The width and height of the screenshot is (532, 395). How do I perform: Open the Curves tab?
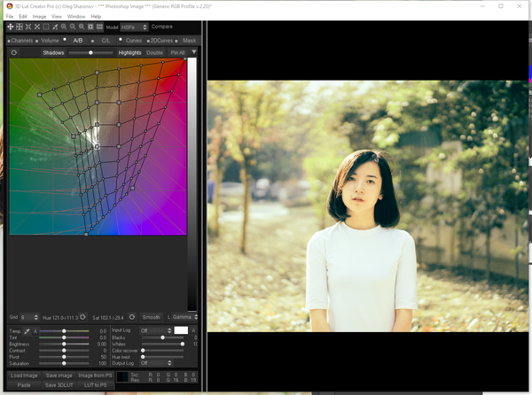(131, 41)
